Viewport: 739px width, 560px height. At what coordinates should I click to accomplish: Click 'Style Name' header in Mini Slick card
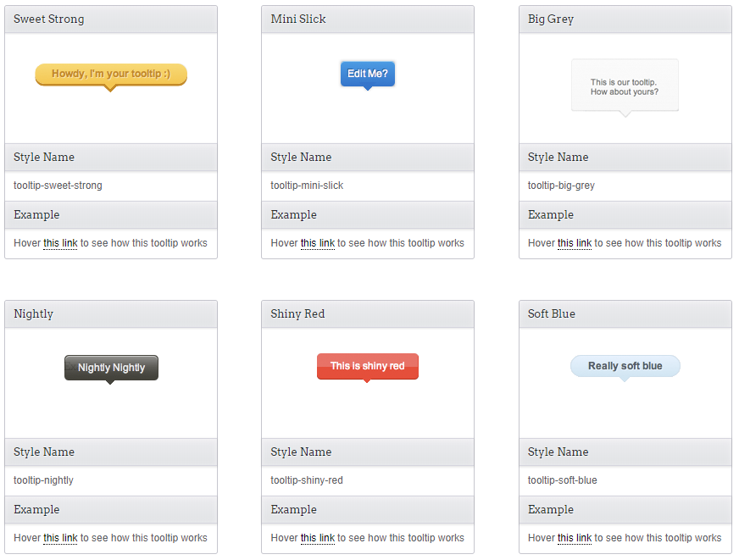[x=368, y=158]
